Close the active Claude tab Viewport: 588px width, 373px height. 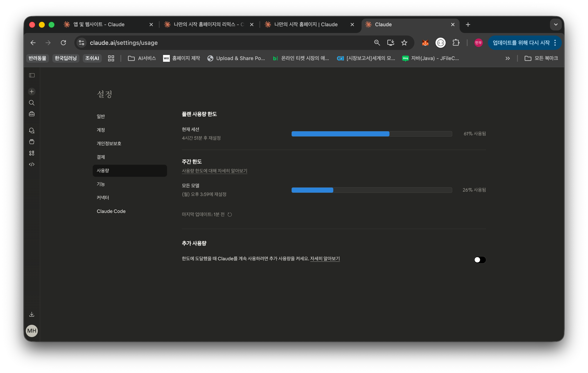(453, 25)
